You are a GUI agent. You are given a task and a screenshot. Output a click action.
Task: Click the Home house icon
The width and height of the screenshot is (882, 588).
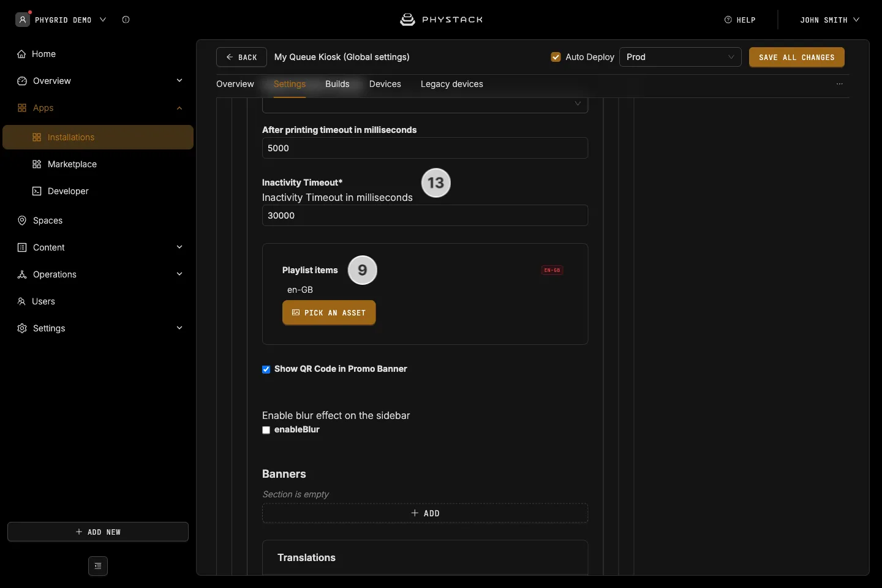pos(22,54)
